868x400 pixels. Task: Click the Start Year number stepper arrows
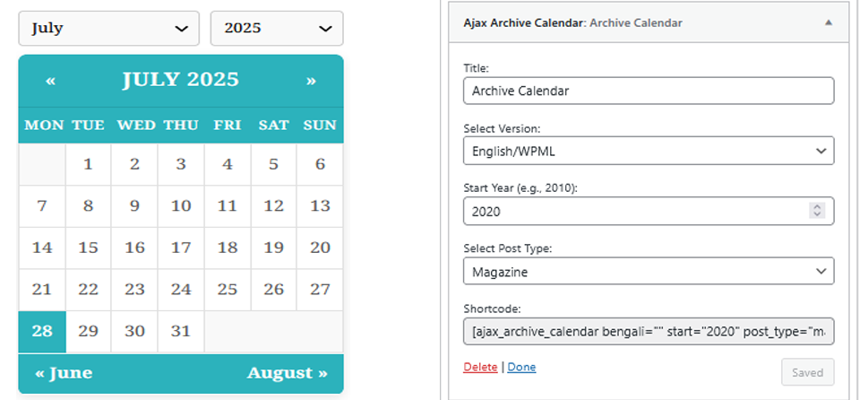(x=816, y=211)
